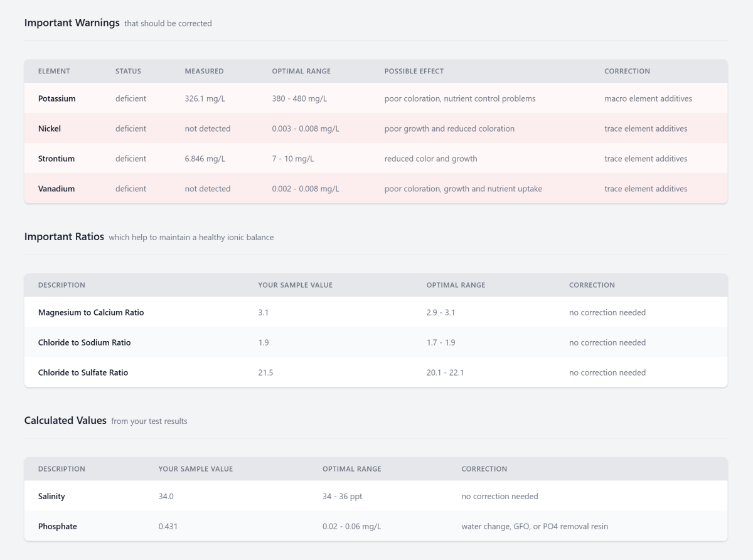This screenshot has height=560, width=753.
Task: Select "poor coloration, growth and nutrient uptake"
Action: pyautogui.click(x=464, y=189)
